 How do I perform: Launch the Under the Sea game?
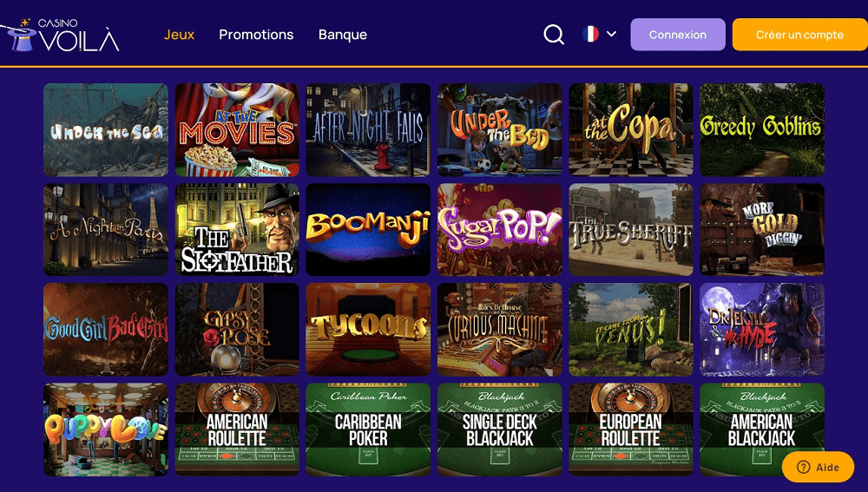(x=106, y=130)
